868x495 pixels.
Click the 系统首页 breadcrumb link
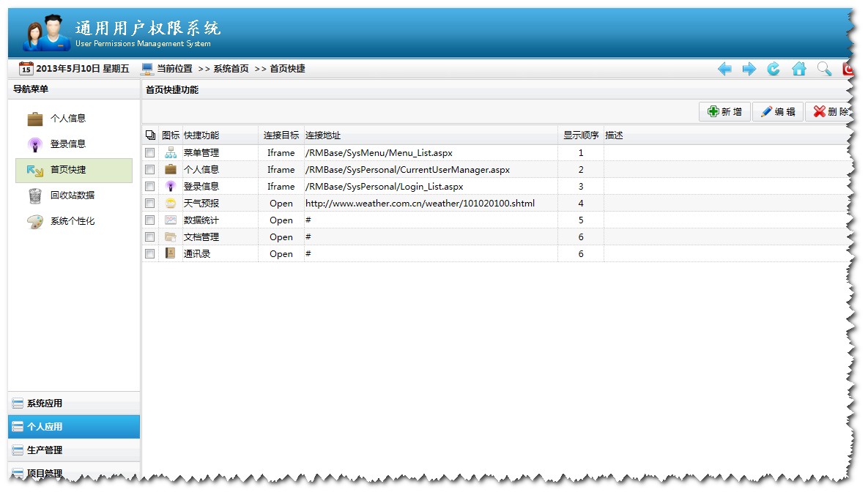232,68
